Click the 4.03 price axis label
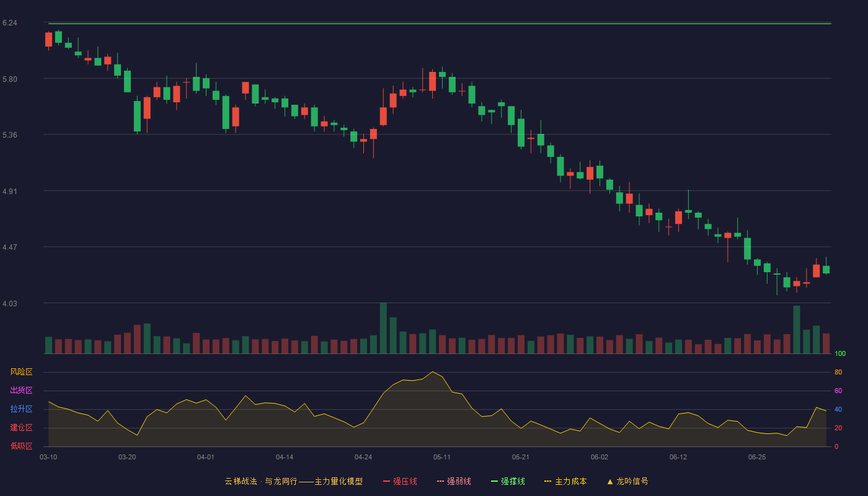This screenshot has height=496, width=868. pos(10,303)
